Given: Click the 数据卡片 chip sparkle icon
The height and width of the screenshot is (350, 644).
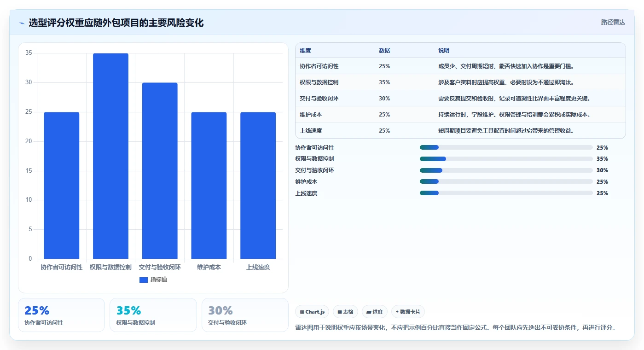Looking at the screenshot, I should [397, 312].
